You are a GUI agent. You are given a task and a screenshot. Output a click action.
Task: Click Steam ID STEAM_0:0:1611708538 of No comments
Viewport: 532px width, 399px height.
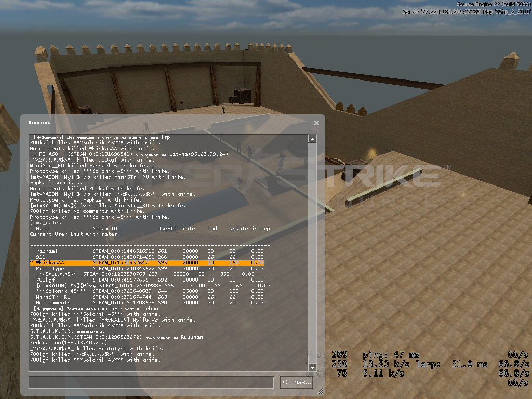pos(124,303)
